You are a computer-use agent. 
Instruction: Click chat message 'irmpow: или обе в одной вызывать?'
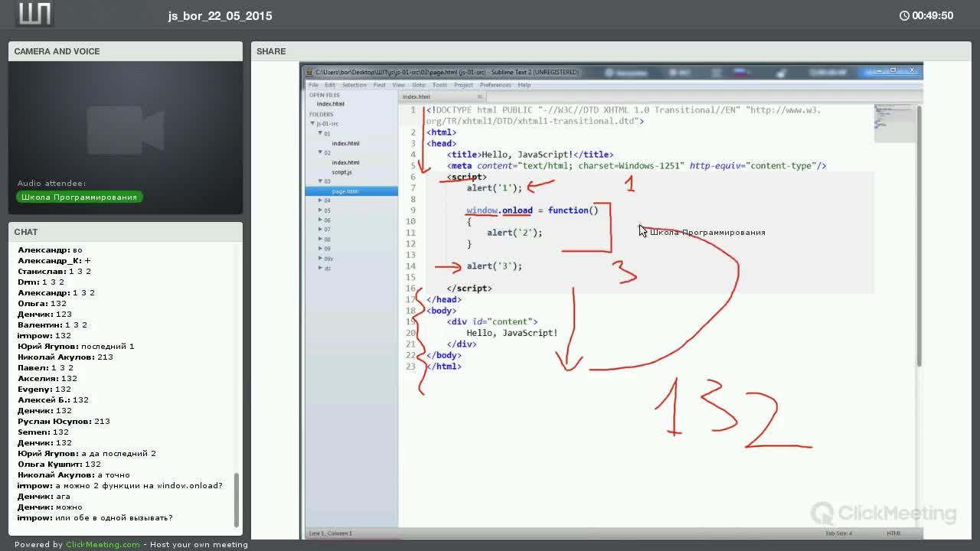pos(95,517)
